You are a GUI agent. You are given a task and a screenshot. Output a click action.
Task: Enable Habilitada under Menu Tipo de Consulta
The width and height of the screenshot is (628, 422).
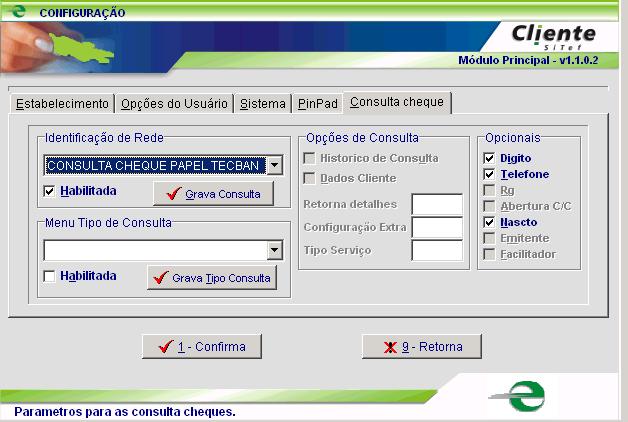[x=50, y=276]
